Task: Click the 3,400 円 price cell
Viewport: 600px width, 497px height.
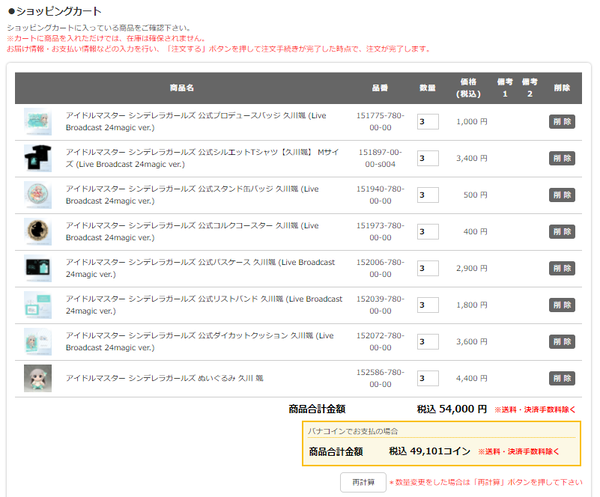Action: pos(472,158)
